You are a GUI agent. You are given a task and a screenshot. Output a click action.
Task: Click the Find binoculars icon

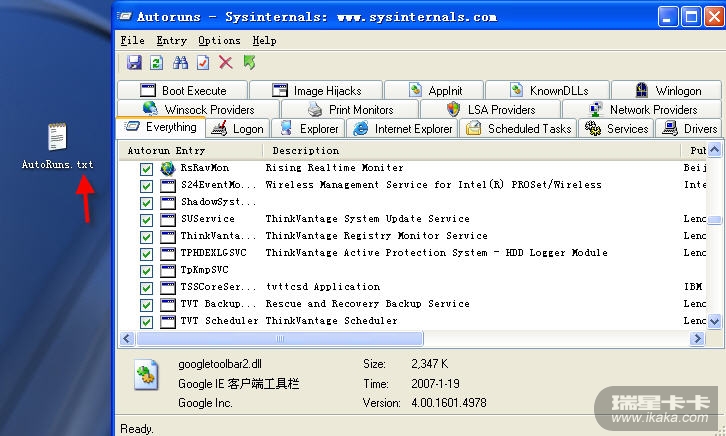click(180, 62)
